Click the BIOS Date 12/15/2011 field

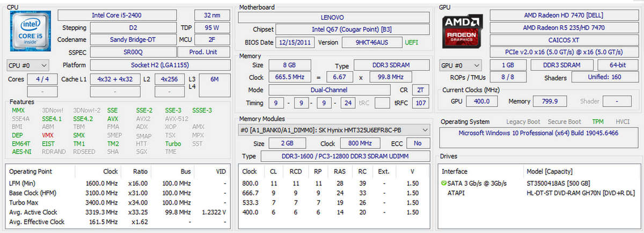[295, 42]
